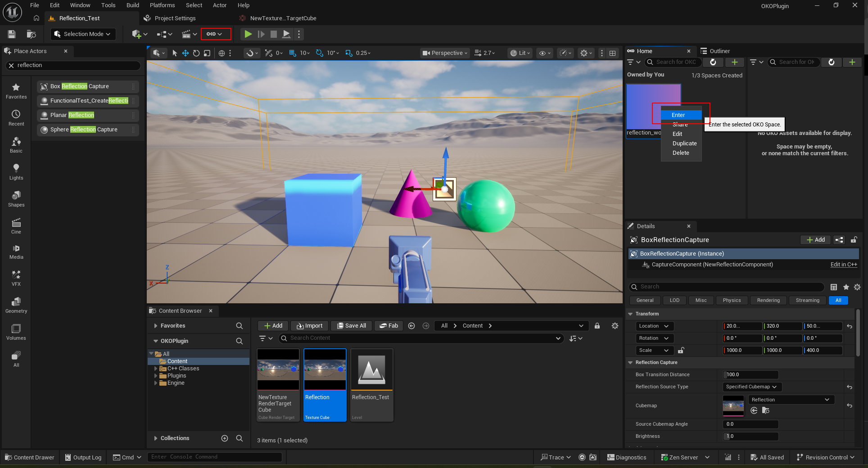Open the OKO toolbar dropdown
The width and height of the screenshot is (868, 468).
coord(216,34)
